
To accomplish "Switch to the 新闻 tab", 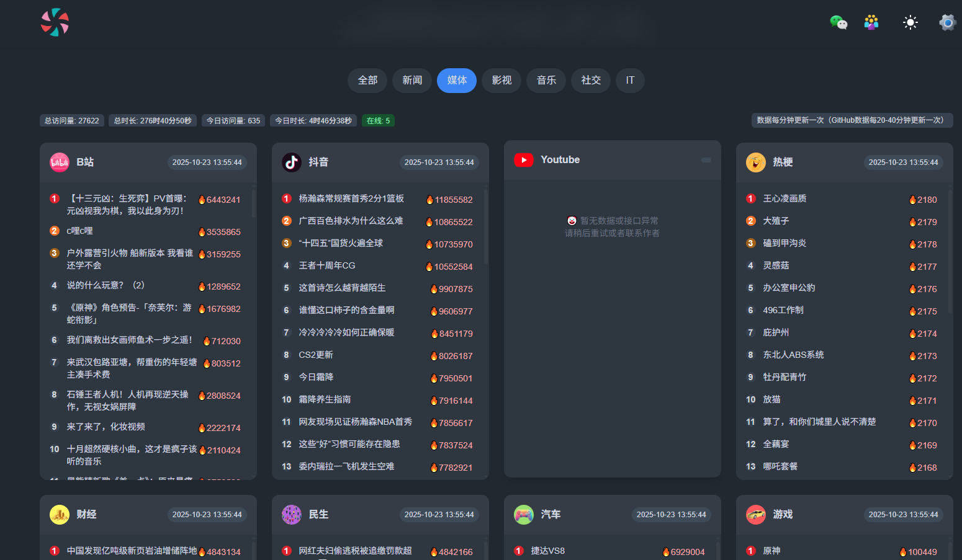I will [412, 81].
